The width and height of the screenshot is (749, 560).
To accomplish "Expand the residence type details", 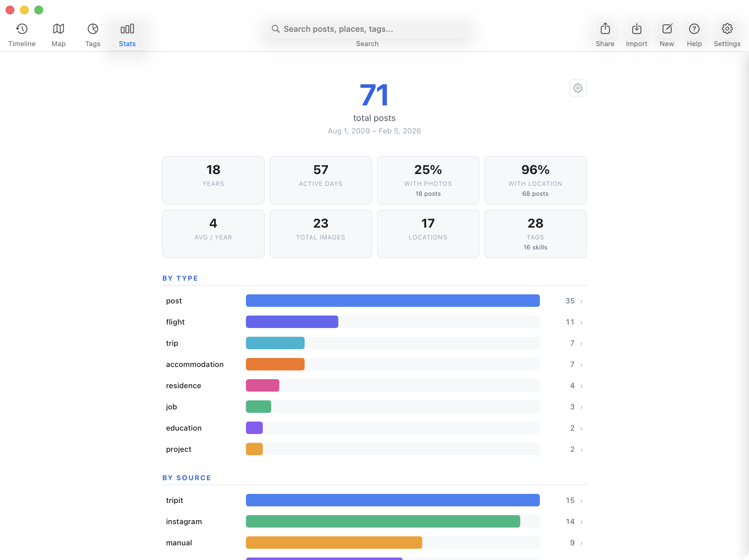I will (581, 385).
